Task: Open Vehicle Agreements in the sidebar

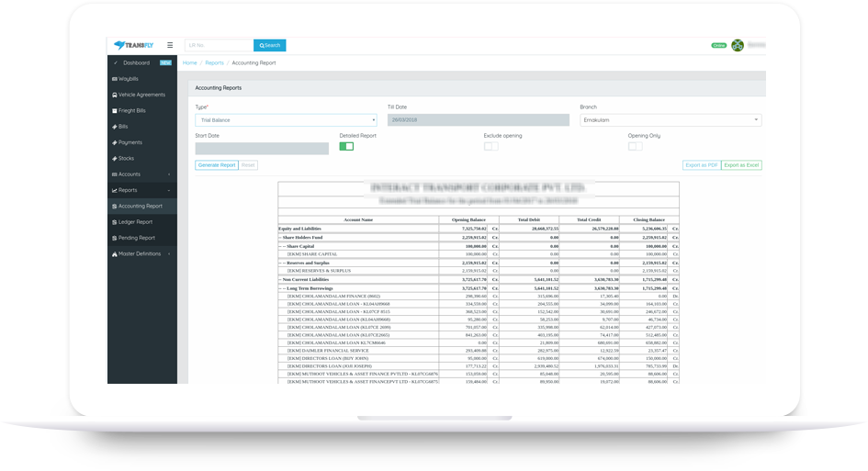Action: pyautogui.click(x=141, y=95)
